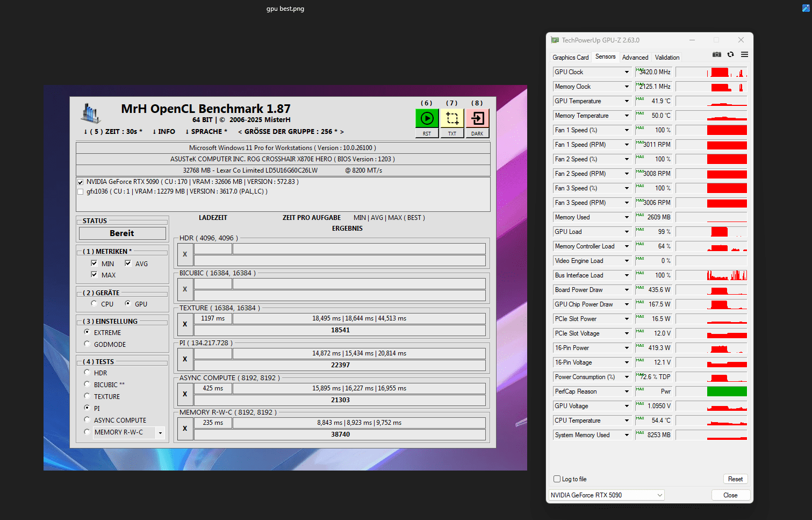
Task: Select the CPU device radio button
Action: pos(94,304)
